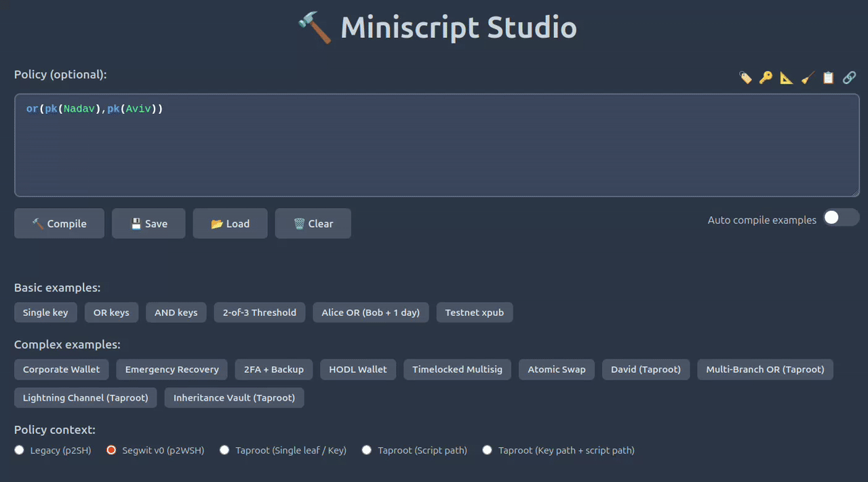Viewport: 868px width, 482px height.
Task: Click the chain link icon
Action: pyautogui.click(x=849, y=78)
